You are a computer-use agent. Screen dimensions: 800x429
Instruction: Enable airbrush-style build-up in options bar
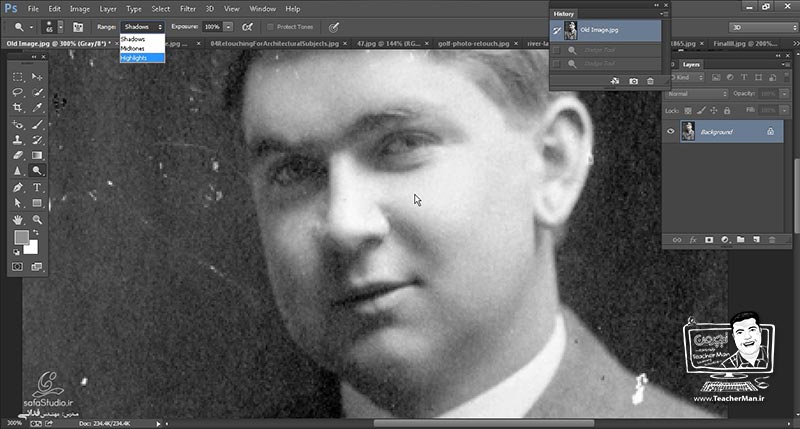tap(247, 27)
